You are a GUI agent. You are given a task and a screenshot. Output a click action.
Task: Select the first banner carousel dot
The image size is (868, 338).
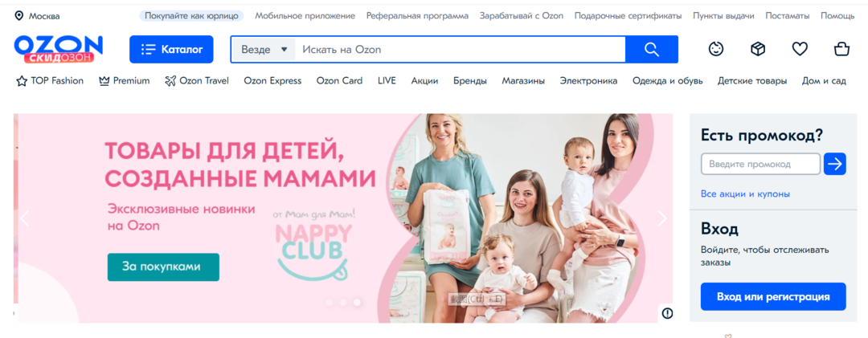coord(330,302)
